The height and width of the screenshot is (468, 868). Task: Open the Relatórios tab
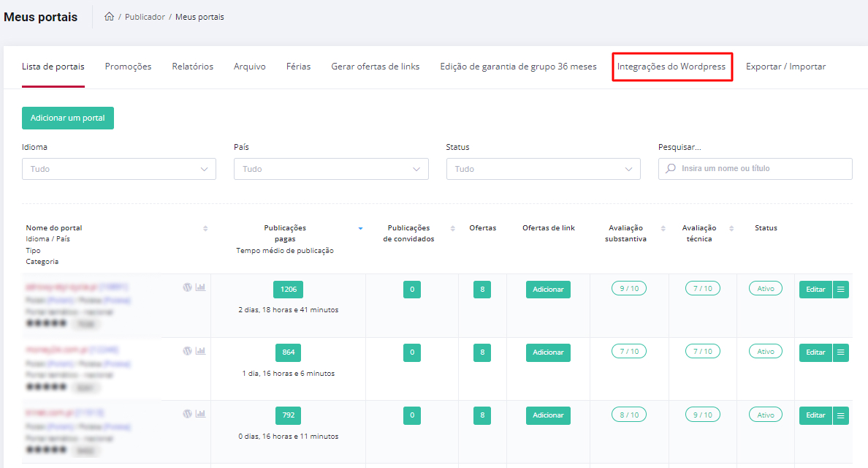point(193,67)
